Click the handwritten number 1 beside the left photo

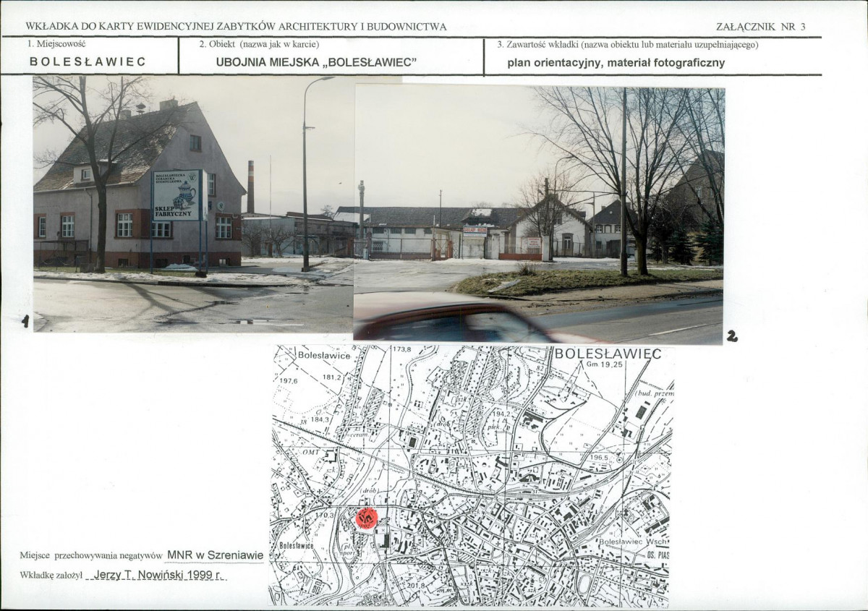25,321
